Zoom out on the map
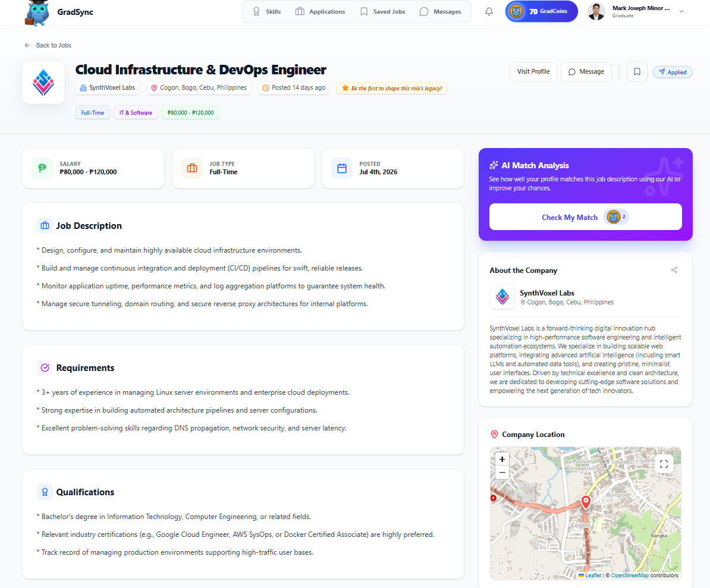Viewport: 710px width, 588px height. click(x=502, y=473)
